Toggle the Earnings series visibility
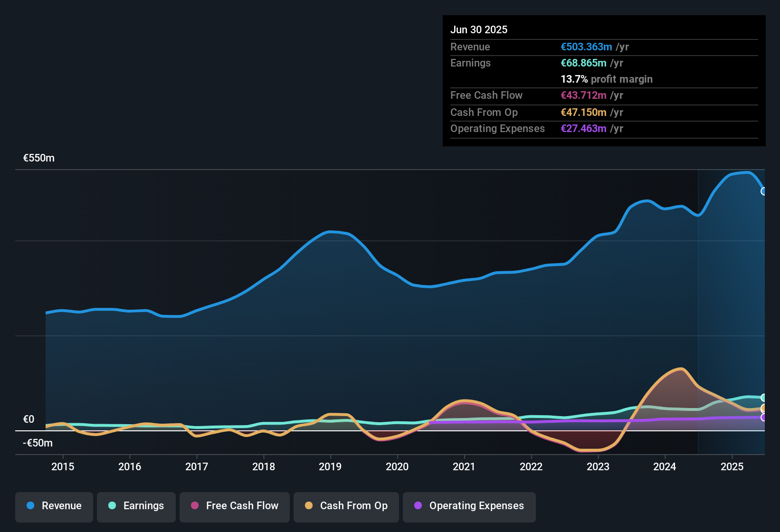Viewport: 780px width, 532px height. click(136, 506)
